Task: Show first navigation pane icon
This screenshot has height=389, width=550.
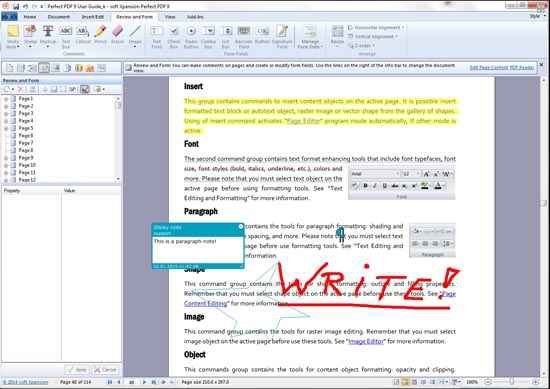Action: pyautogui.click(x=10, y=68)
